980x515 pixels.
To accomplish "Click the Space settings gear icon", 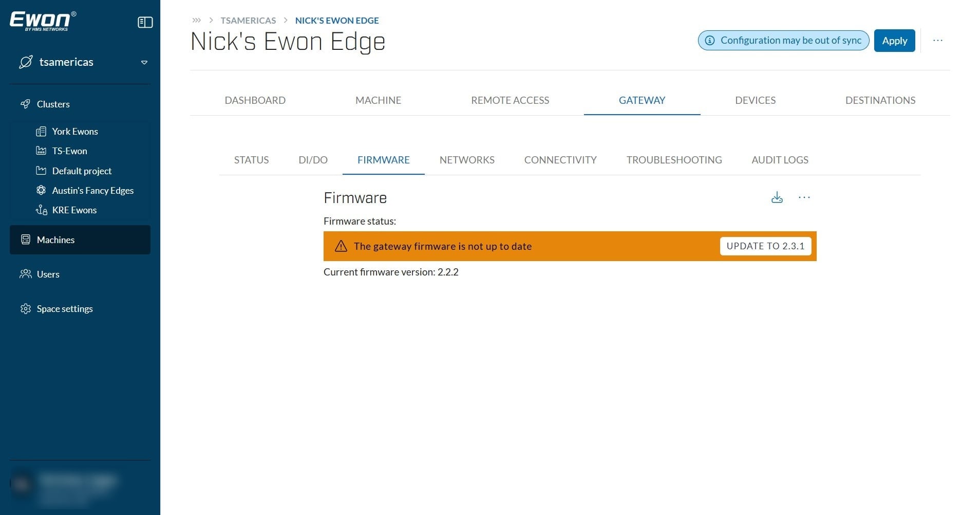I will 25,308.
